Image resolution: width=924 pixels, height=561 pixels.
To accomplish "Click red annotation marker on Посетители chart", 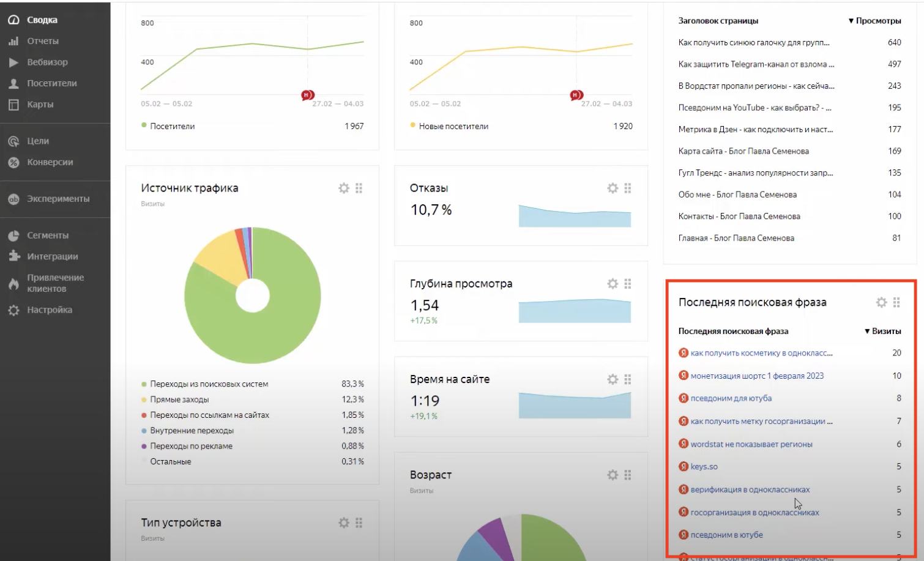I will (307, 95).
